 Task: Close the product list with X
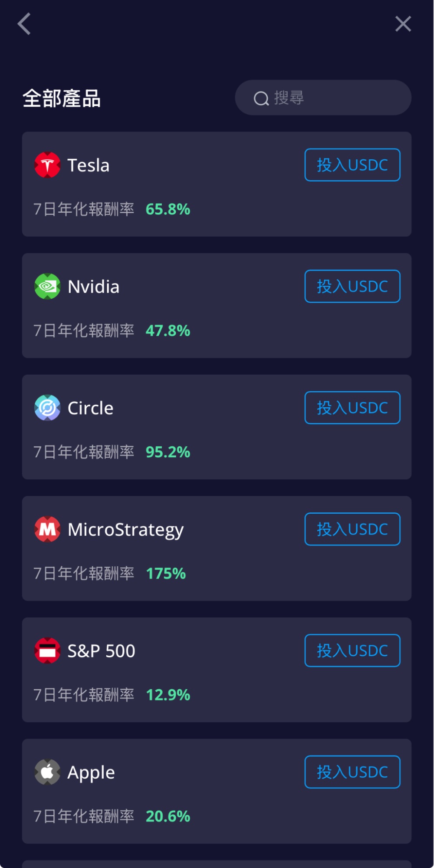coord(403,23)
